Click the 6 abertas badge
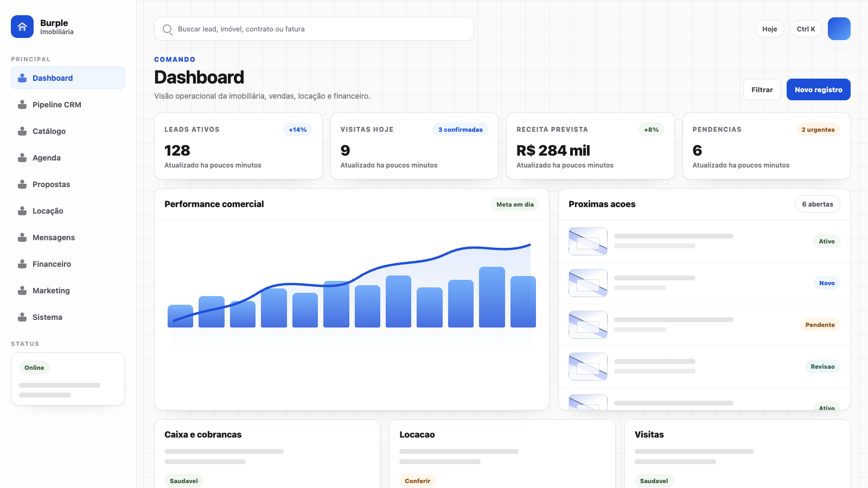 coord(818,204)
